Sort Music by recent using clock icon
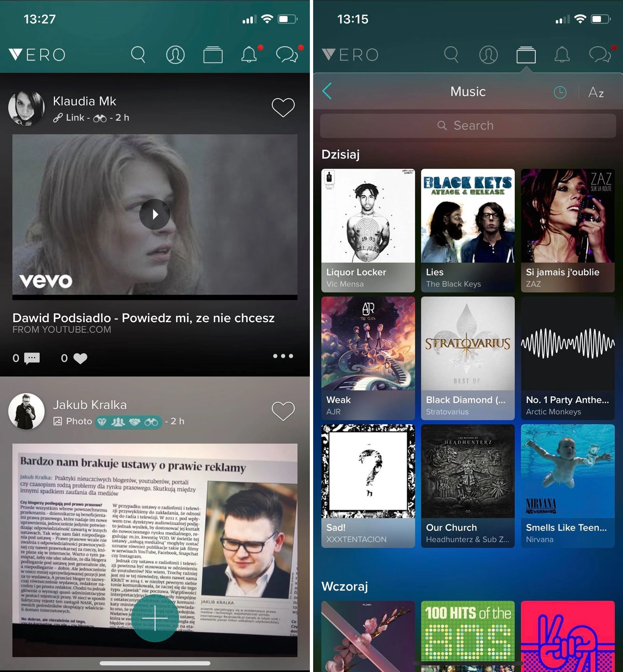The width and height of the screenshot is (623, 672). [560, 92]
